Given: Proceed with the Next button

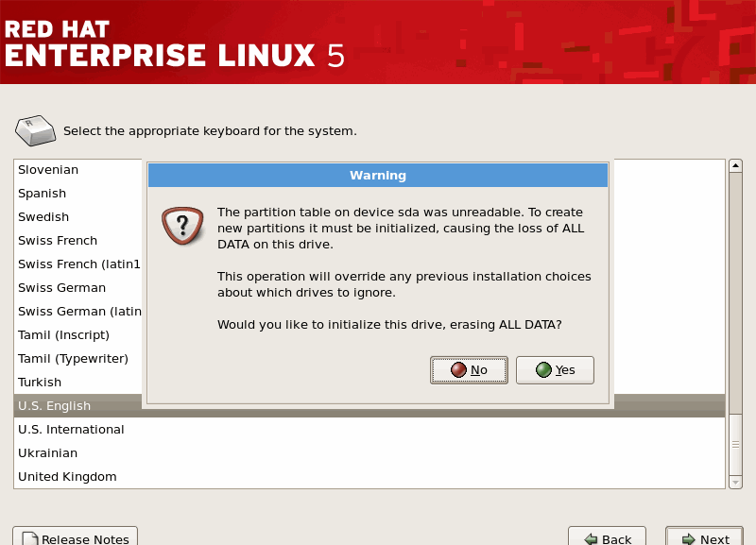Looking at the screenshot, I should (704, 538).
